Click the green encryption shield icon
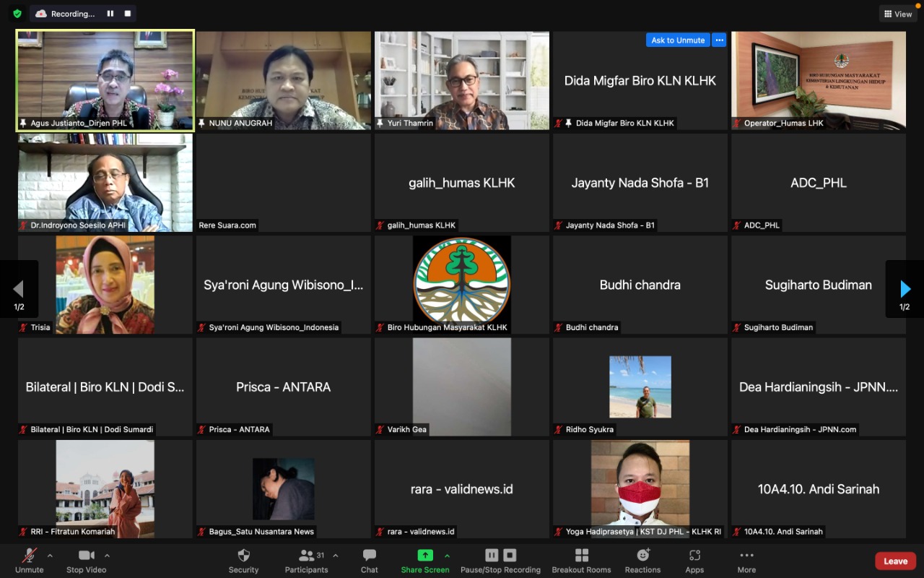This screenshot has width=924, height=578. point(17,14)
